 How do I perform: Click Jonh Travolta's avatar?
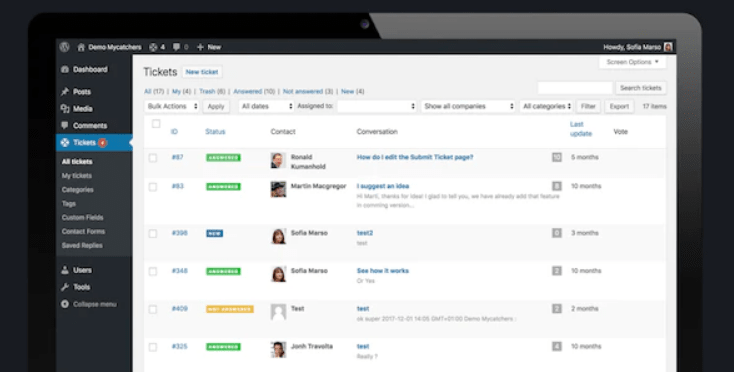(x=278, y=350)
